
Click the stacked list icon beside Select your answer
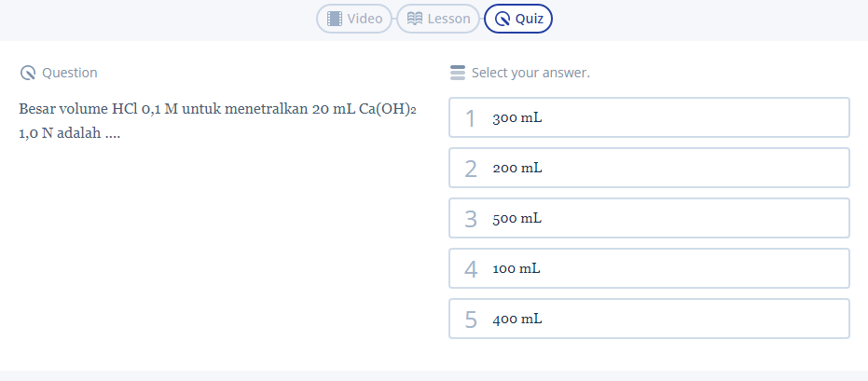(x=457, y=73)
